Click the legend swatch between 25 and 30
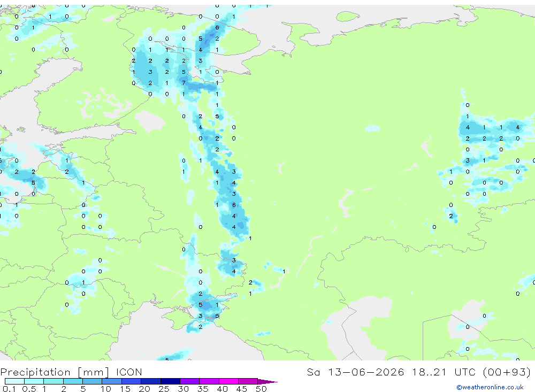Image resolution: width=535 pixels, height=392 pixels. (170, 381)
